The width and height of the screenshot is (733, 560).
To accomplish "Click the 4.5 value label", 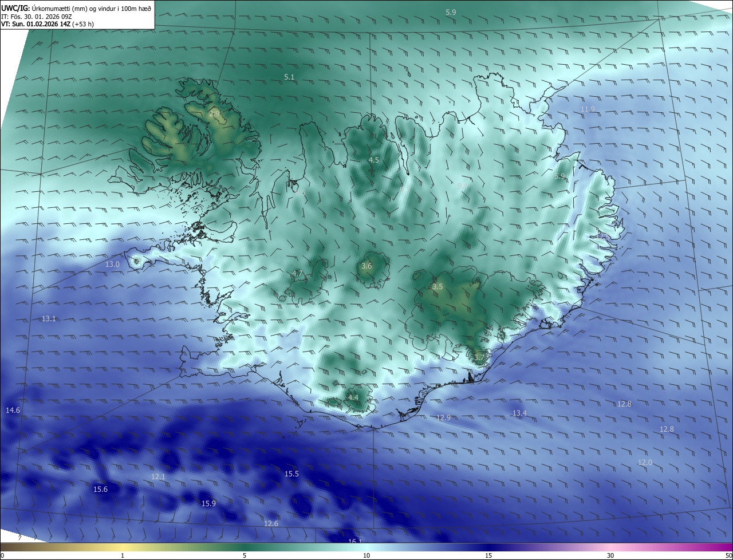I will click(374, 160).
